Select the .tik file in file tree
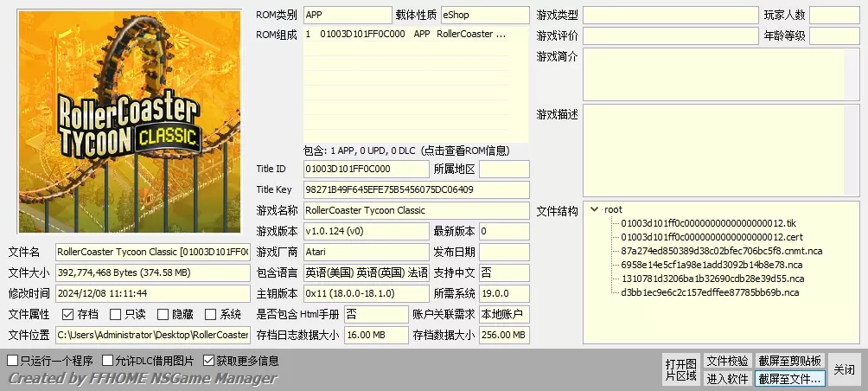This screenshot has width=868, height=391. [701, 223]
